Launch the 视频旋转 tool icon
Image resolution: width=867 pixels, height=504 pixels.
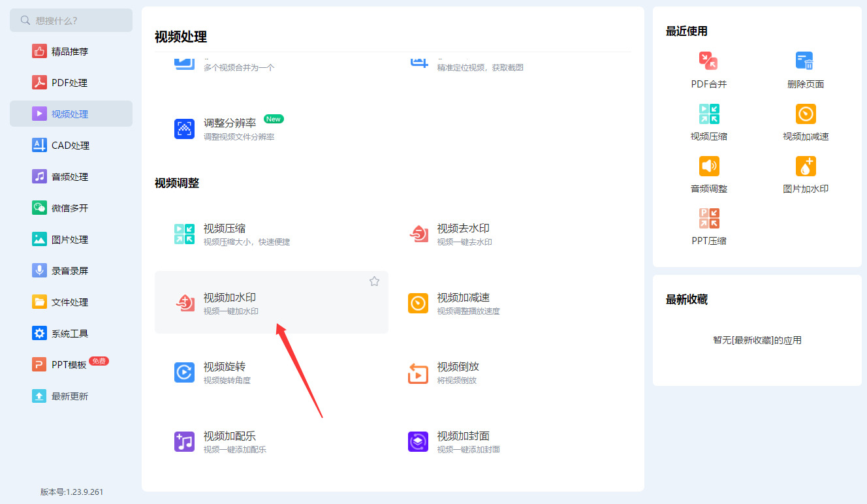pyautogui.click(x=185, y=372)
